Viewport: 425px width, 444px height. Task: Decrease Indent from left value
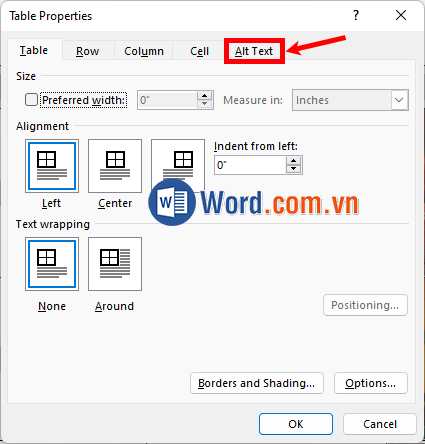pyautogui.click(x=293, y=169)
